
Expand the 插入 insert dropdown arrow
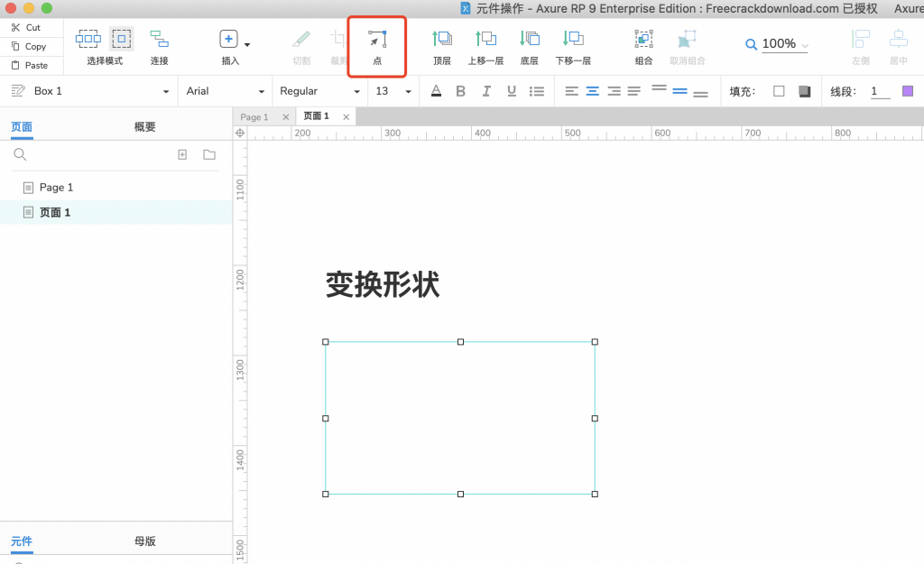tap(247, 44)
